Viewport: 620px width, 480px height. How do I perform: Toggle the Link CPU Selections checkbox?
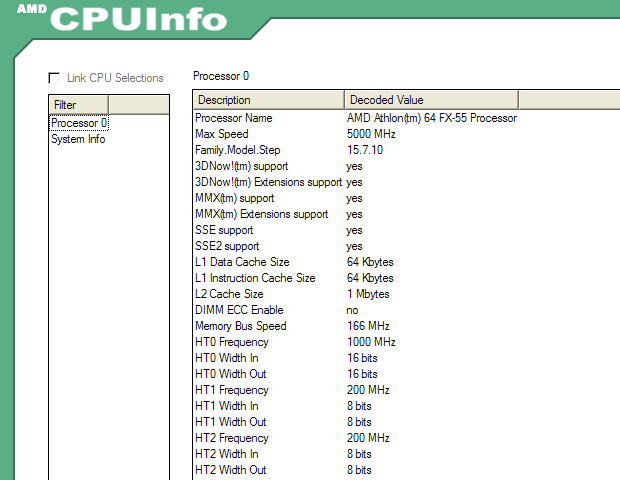(54, 78)
